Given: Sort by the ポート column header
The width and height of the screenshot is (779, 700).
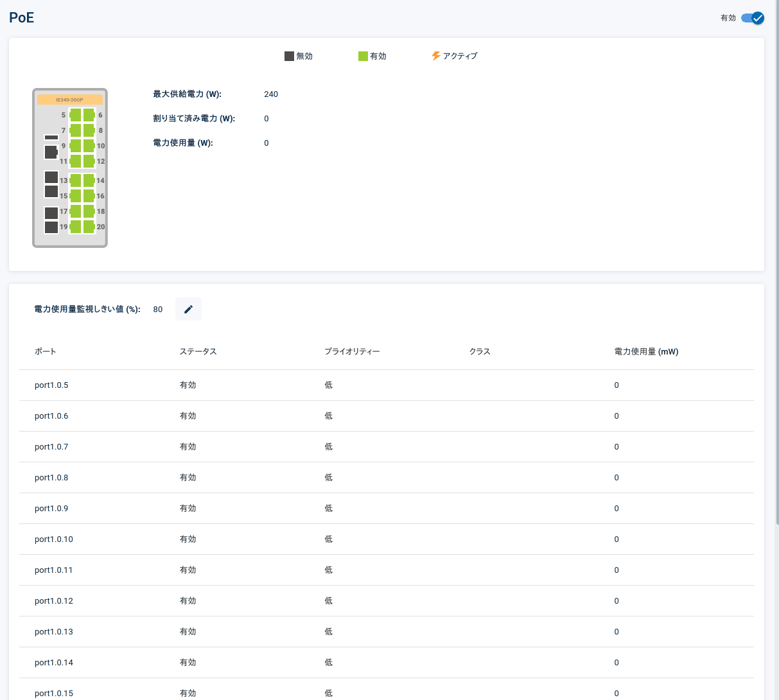Looking at the screenshot, I should tap(46, 351).
